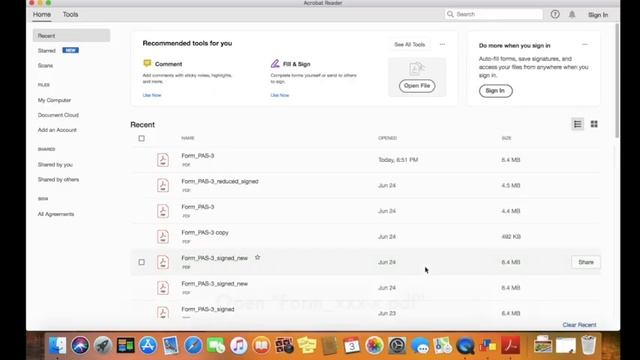Screen dimensions: 640x360
Task: Open Launchpad rocket in the dock
Action: (103, 346)
